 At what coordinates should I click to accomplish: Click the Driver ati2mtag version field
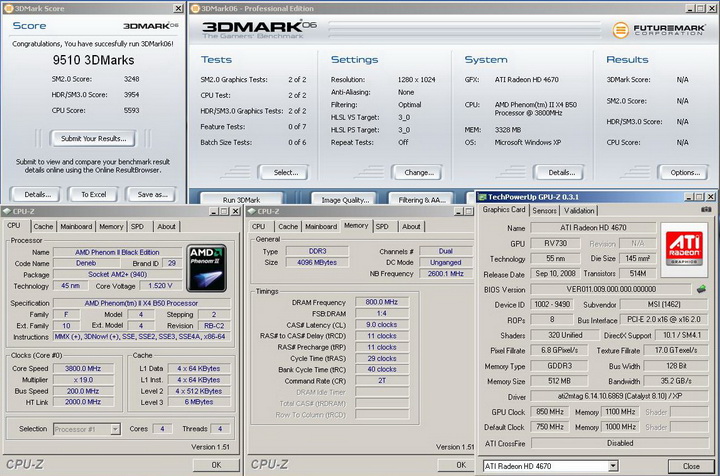click(x=619, y=396)
